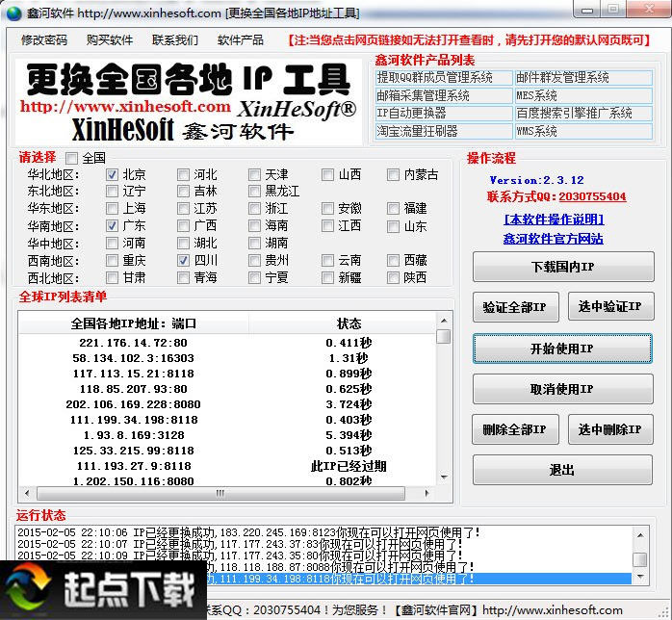The height and width of the screenshot is (620, 672).
Task: Click the run log scrollbar down arrow
Action: point(640,577)
